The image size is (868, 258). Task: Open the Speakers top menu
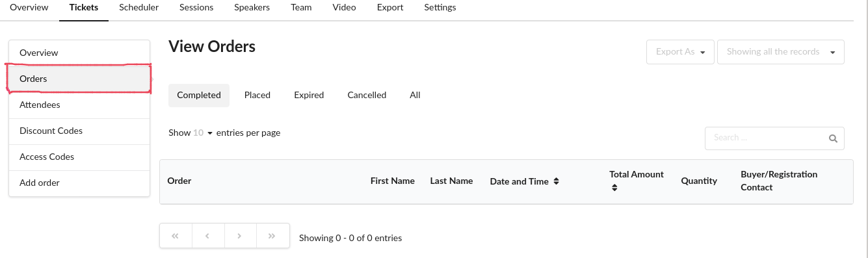pos(252,8)
